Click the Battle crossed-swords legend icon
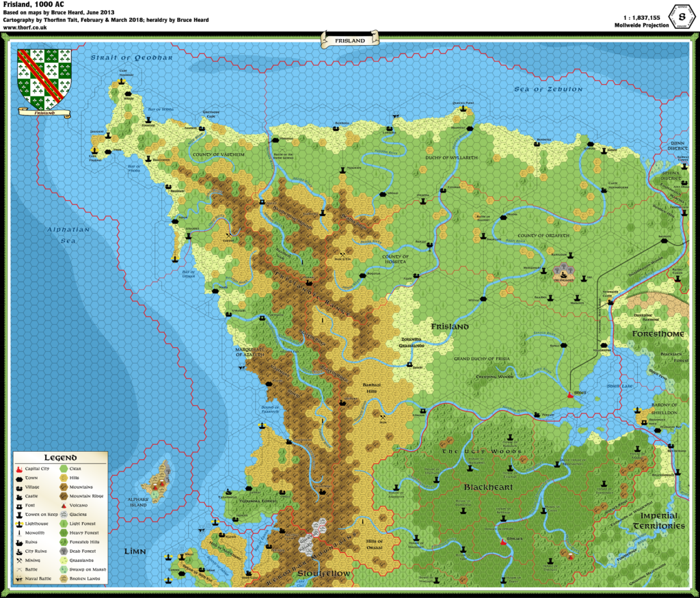 (x=18, y=569)
